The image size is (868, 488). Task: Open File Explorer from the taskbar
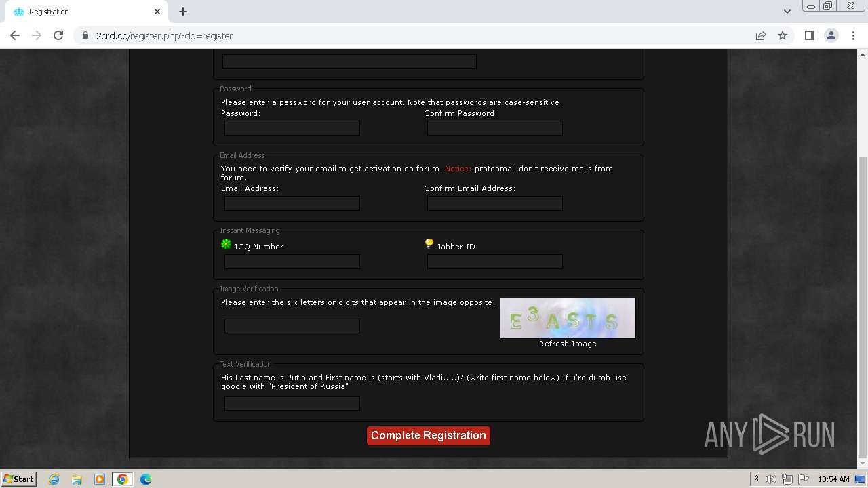pos(77,479)
